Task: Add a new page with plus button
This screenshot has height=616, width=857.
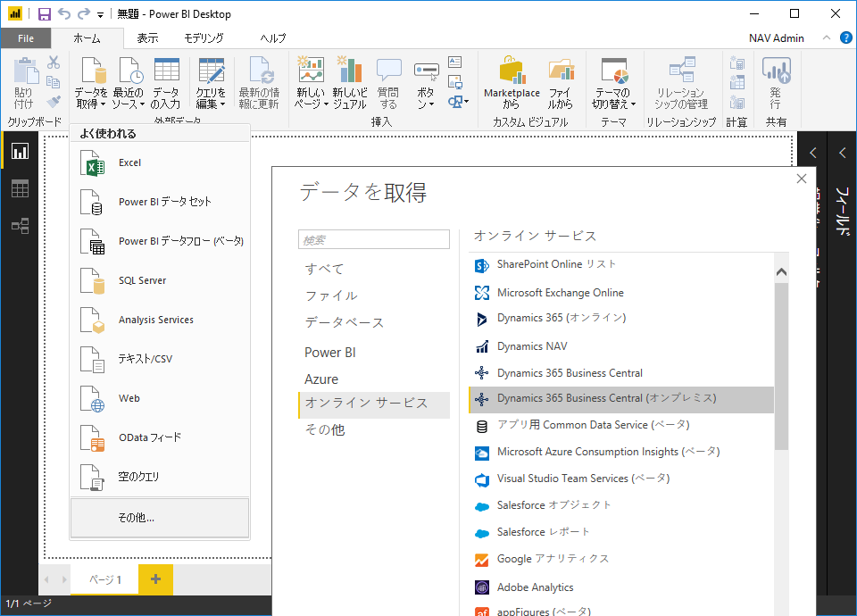Action: point(155,579)
